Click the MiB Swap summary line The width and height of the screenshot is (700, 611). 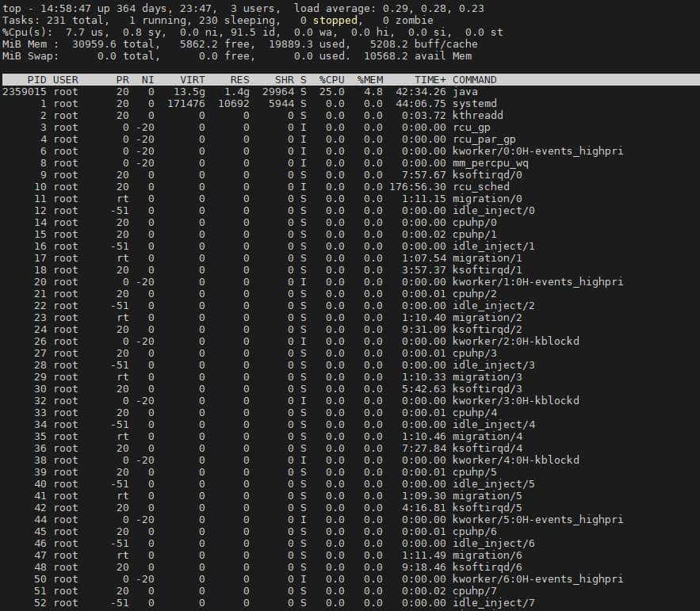pyautogui.click(x=238, y=56)
